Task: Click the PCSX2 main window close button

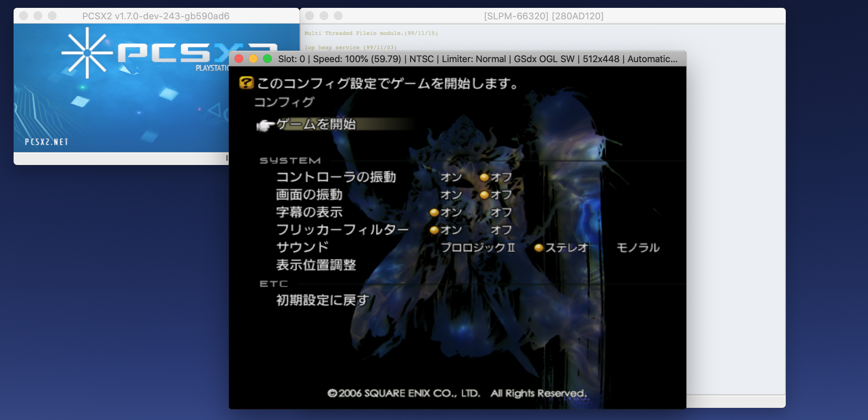Action: pos(24,16)
